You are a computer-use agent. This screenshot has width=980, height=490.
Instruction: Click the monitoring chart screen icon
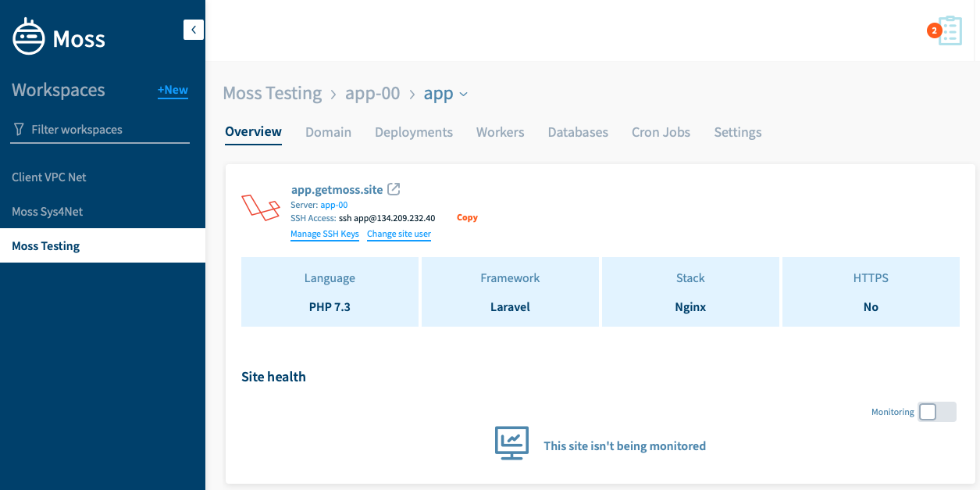pyautogui.click(x=512, y=443)
